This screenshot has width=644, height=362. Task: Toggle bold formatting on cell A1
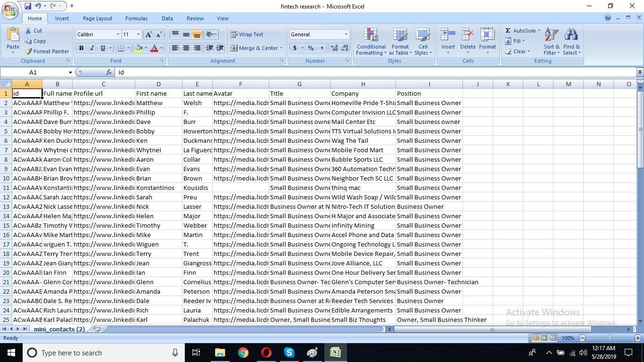coord(81,48)
